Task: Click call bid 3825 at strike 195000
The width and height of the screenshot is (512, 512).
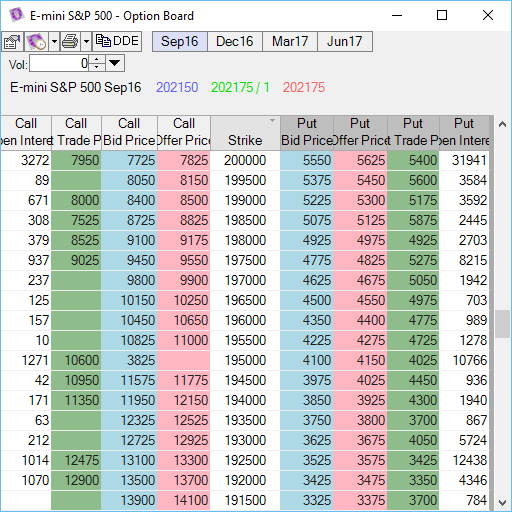Action: (x=129, y=361)
